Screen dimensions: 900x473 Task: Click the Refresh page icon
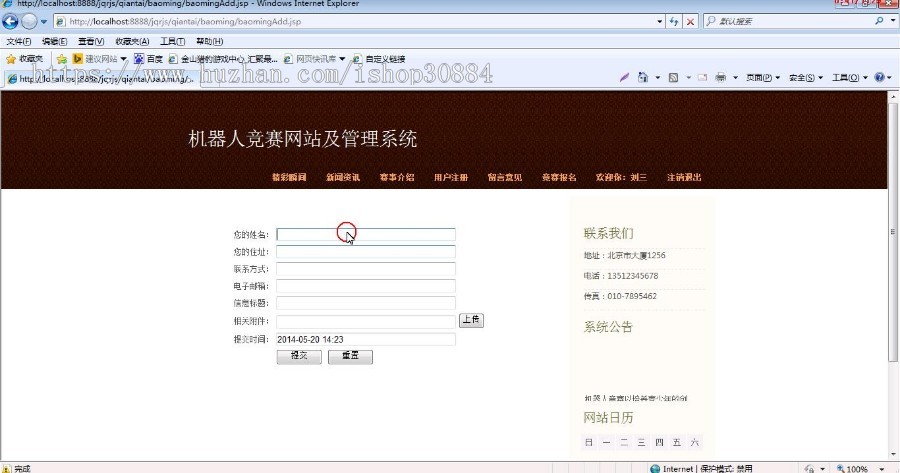pos(674,22)
